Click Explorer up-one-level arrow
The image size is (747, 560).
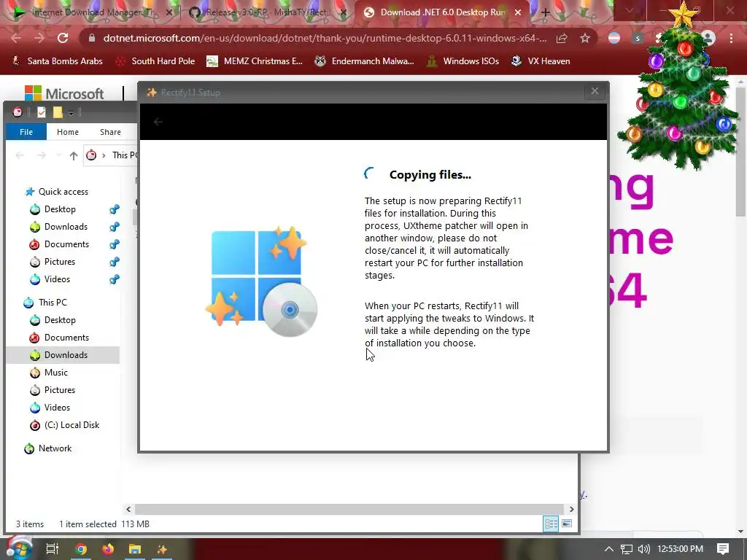(74, 155)
